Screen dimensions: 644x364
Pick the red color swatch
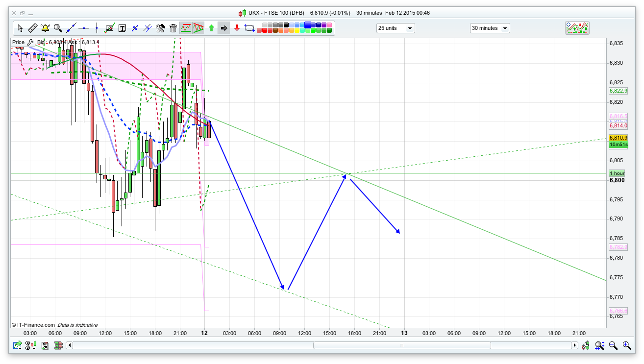[x=265, y=31]
